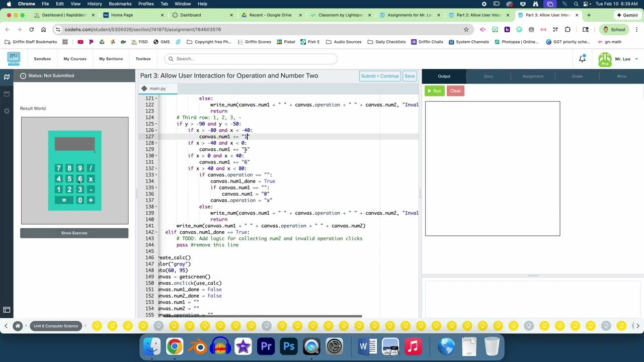
Task: Bookmark this page with the star icon
Action: (466, 30)
